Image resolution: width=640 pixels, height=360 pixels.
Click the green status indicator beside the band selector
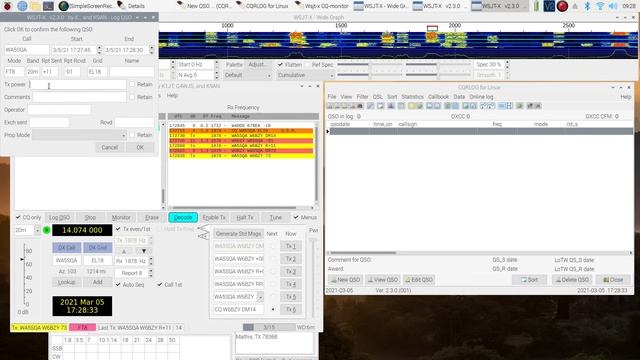click(x=47, y=230)
